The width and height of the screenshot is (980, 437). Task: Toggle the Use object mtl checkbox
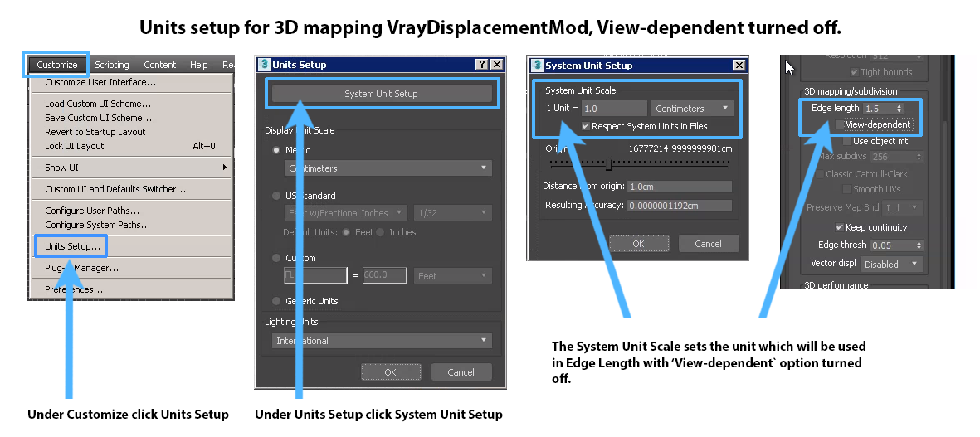(x=847, y=142)
